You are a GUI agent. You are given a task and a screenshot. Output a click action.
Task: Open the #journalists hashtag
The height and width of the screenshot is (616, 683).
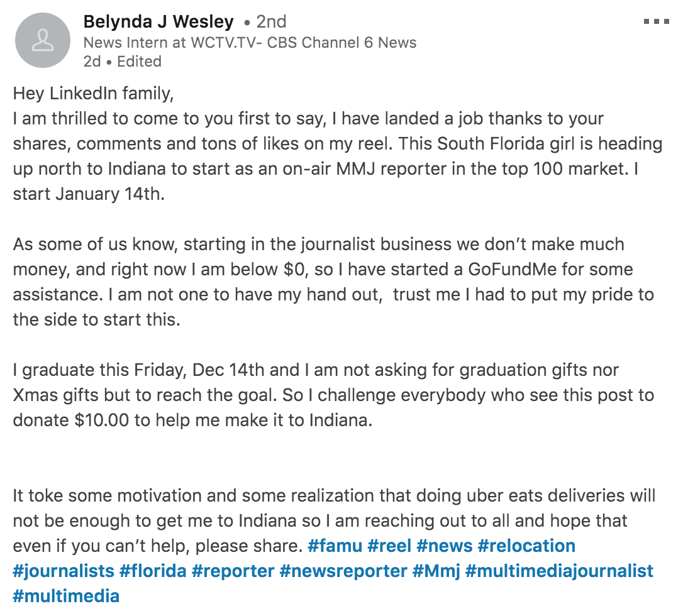tap(64, 571)
